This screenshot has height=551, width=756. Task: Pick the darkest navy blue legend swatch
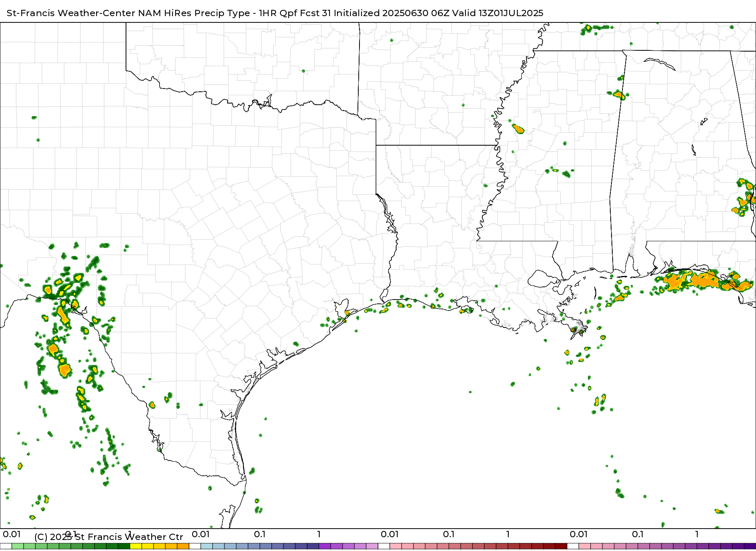[313, 546]
